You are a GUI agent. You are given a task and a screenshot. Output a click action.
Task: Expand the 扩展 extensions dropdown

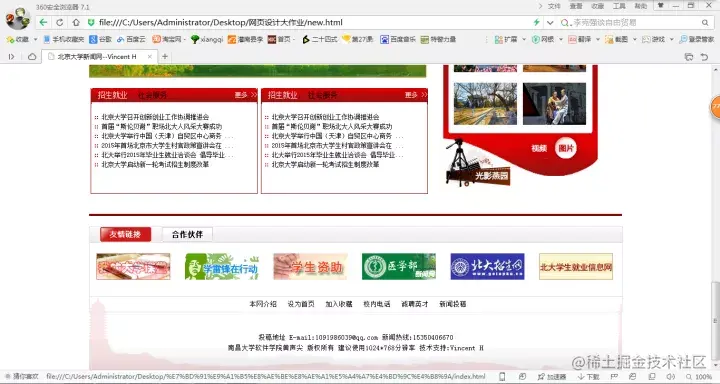coord(524,40)
